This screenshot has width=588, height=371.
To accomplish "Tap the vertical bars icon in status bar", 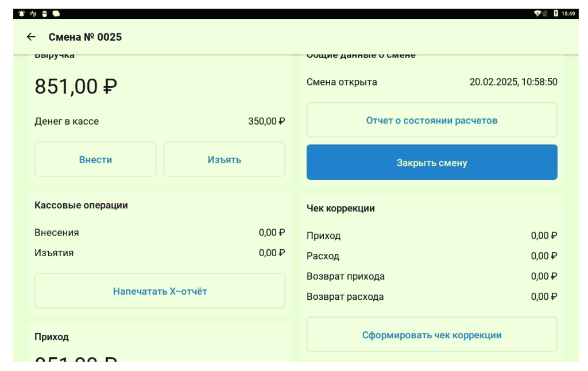I will (33, 13).
